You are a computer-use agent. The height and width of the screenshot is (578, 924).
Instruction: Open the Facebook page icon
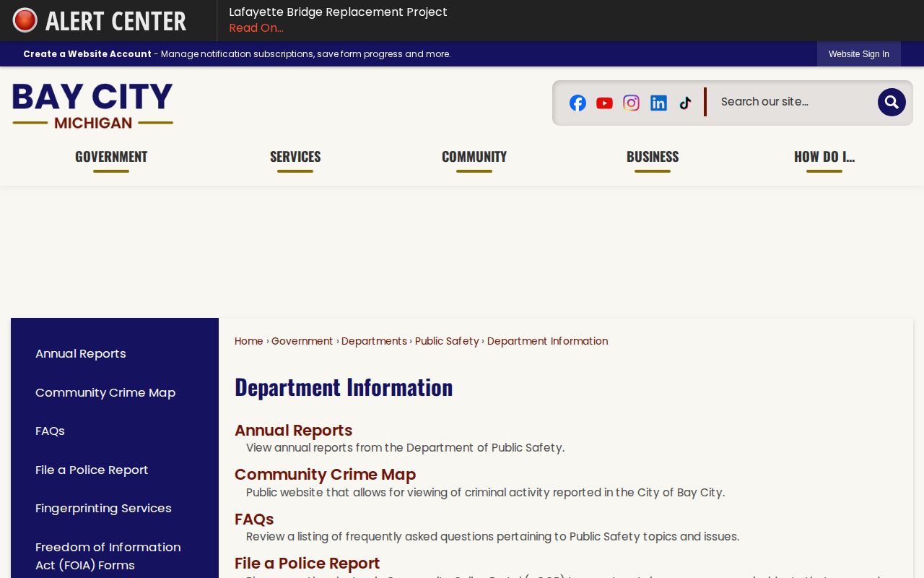point(577,103)
